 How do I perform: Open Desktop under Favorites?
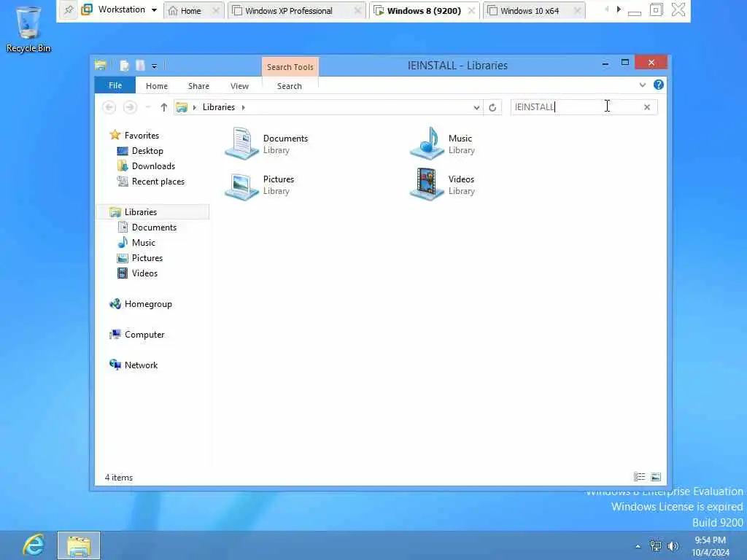[x=147, y=150]
